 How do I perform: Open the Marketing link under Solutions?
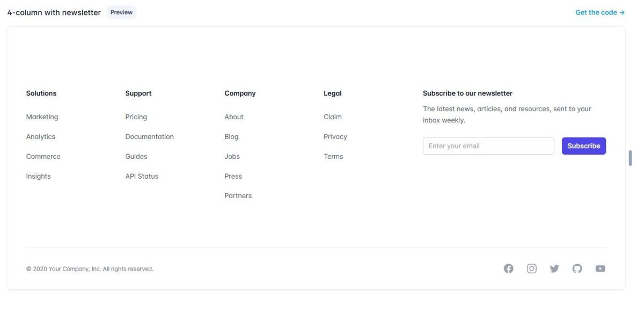click(x=42, y=117)
